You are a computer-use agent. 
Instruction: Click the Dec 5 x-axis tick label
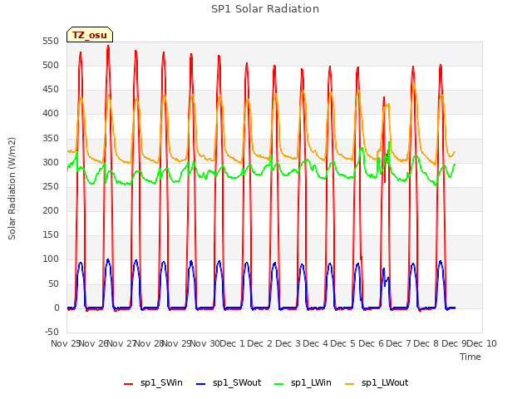343,343
